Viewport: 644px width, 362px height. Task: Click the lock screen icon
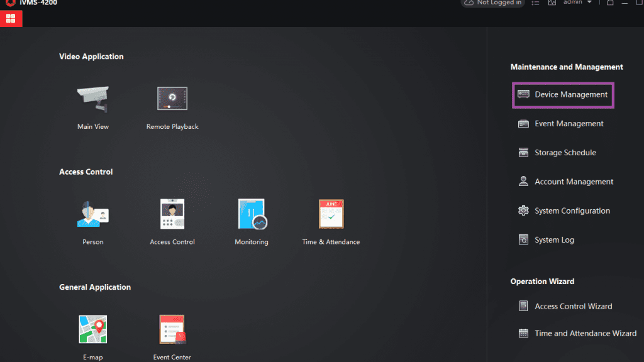point(609,3)
